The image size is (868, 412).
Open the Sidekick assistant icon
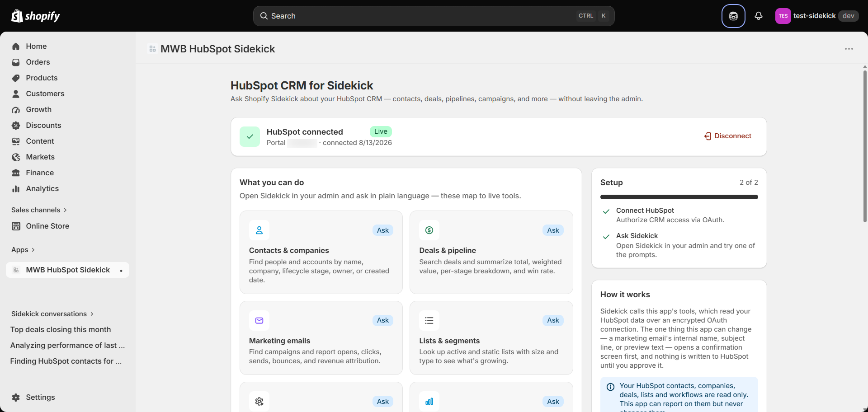click(733, 16)
